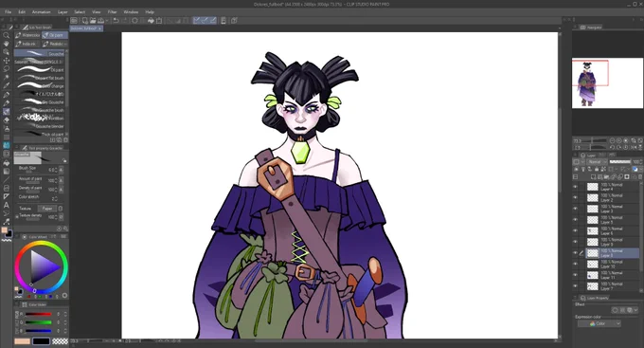Select the Text tool
644x348 pixels.
tap(7, 205)
